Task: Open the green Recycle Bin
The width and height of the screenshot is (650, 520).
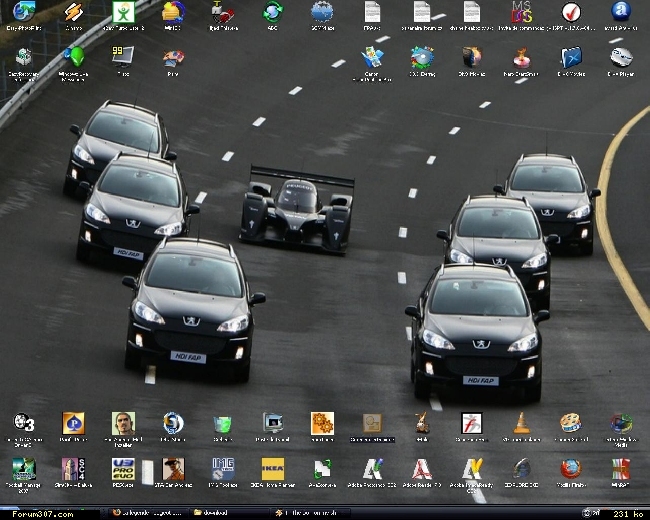Action: tap(223, 425)
